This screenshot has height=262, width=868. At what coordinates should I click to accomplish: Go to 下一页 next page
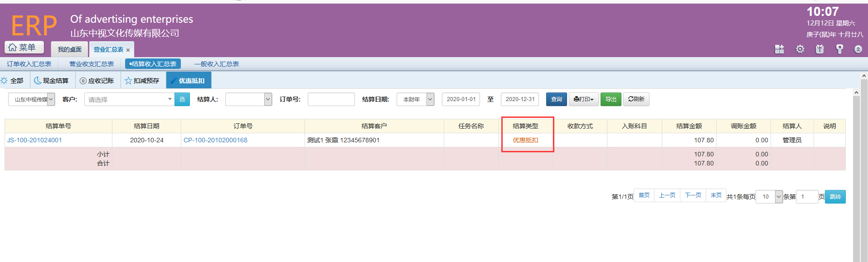coord(693,195)
